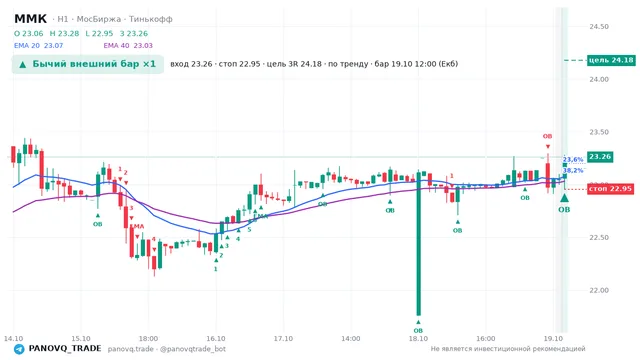Click the Не является инвестиционной рекомендацией disclaimer

508,349
